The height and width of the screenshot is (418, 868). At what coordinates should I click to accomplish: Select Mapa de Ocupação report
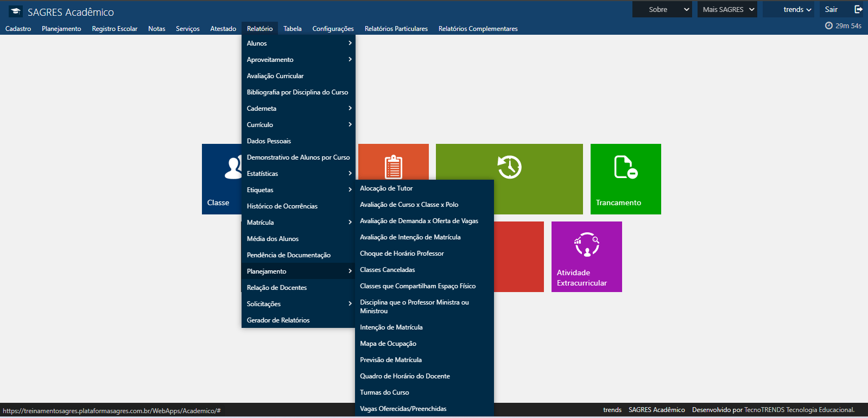pyautogui.click(x=388, y=344)
